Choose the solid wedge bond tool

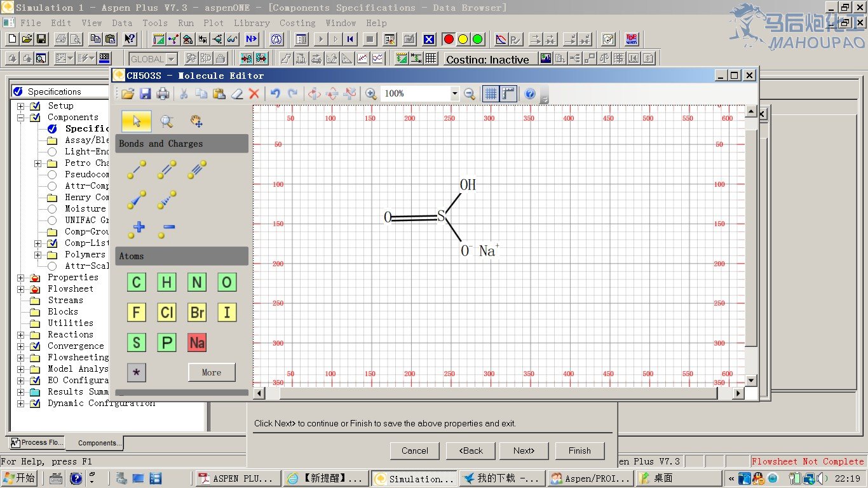point(136,200)
